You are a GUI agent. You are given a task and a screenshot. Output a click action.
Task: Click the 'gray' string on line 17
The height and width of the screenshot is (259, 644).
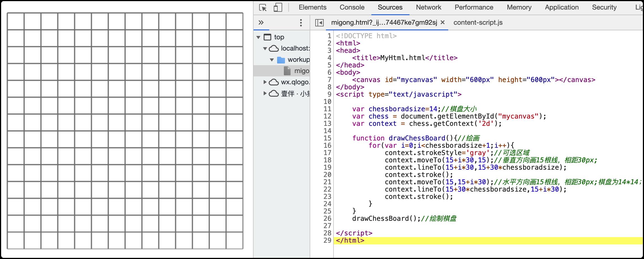[x=478, y=153]
